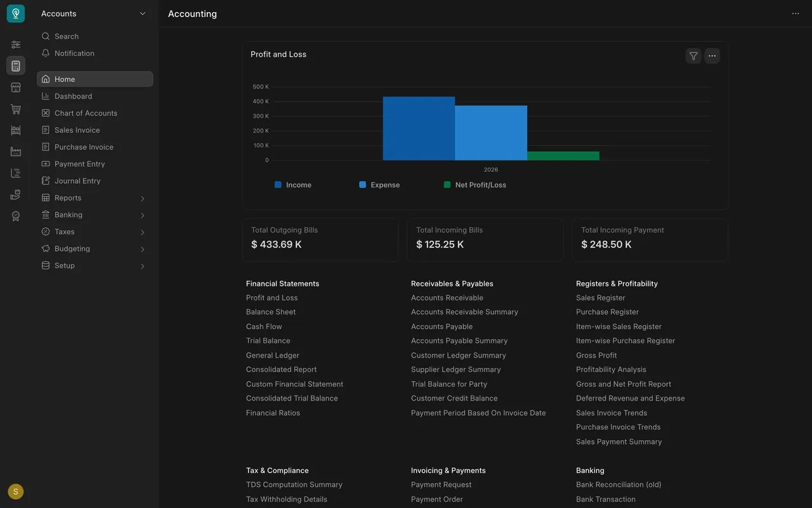Expand the Reports section in the sidebar
Viewport: 812px width, 508px height.
tap(95, 198)
